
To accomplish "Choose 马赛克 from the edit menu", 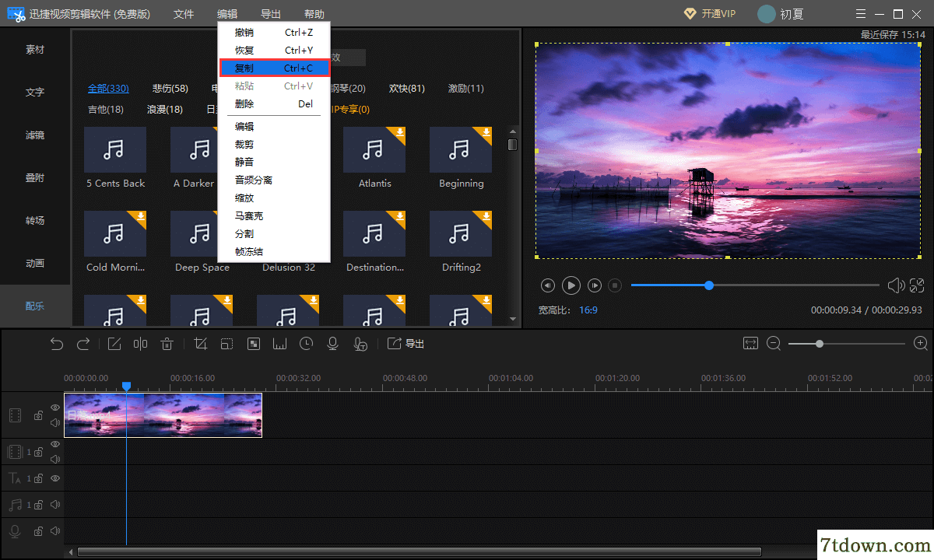I will coord(274,215).
